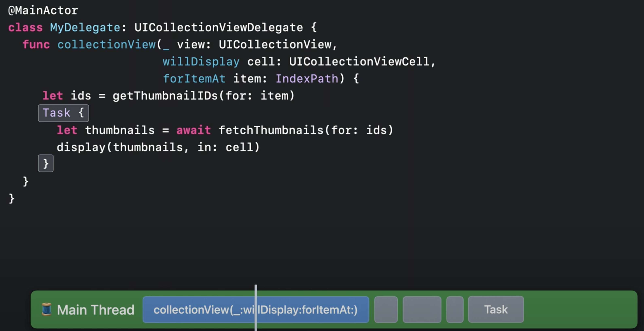644x331 pixels.
Task: Click the narrow gray block before Task
Action: [455, 310]
